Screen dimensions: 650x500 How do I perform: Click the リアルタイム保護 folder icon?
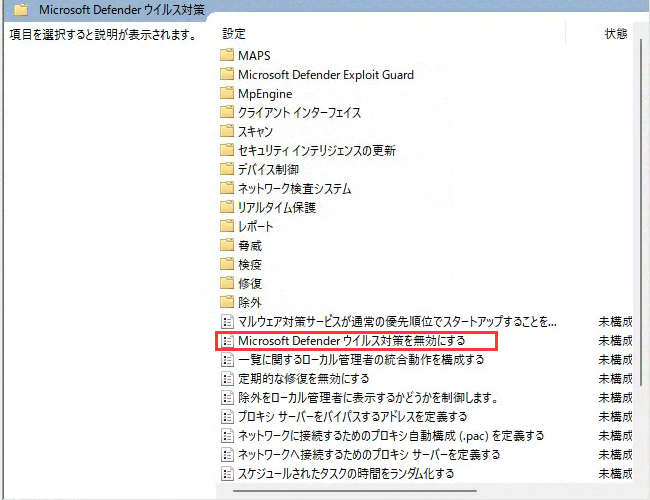227,207
